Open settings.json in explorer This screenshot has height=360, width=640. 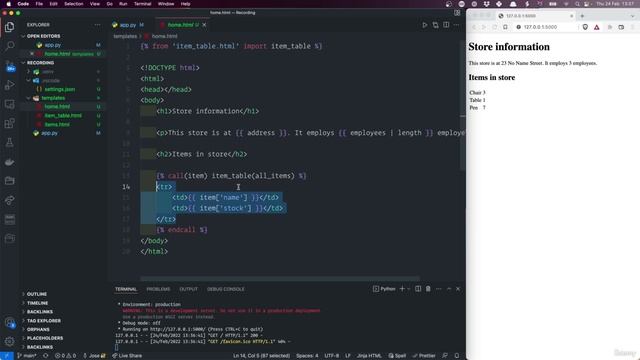coord(59,89)
